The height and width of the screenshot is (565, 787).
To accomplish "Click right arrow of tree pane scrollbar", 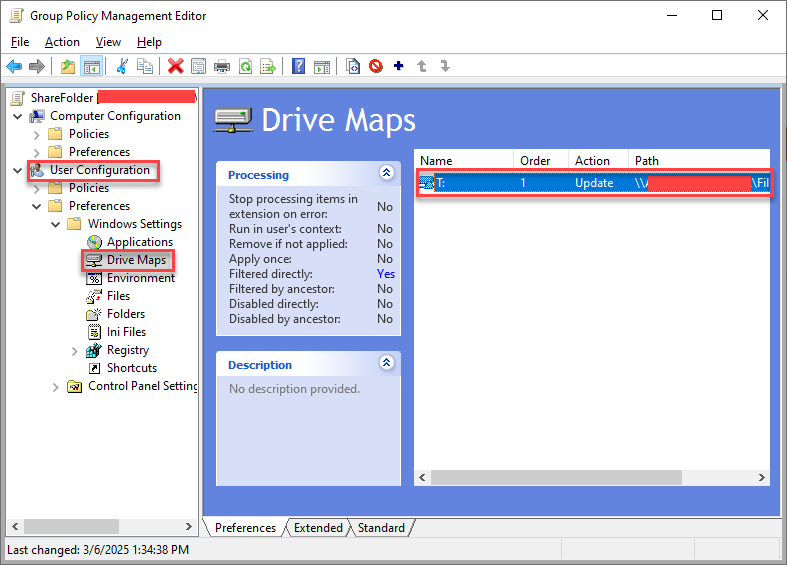I will 188,526.
